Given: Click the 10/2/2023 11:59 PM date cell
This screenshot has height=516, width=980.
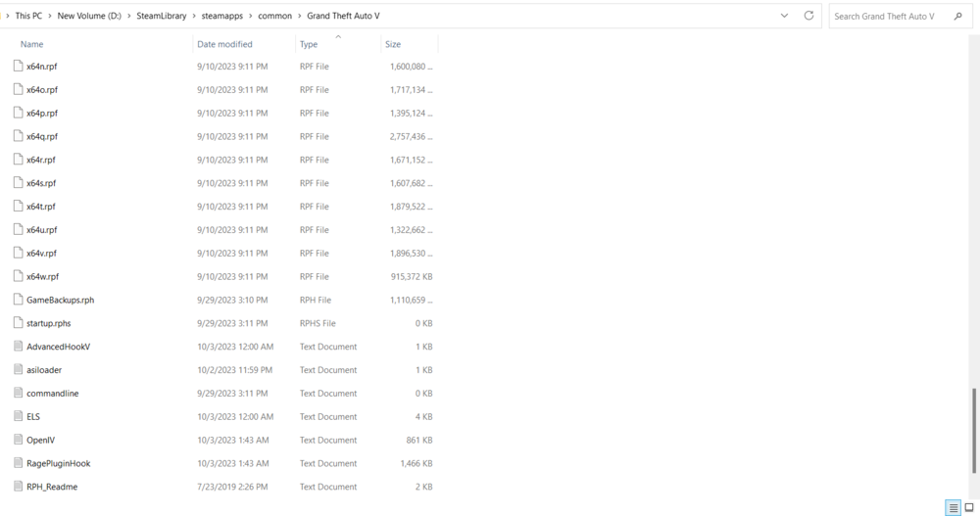Looking at the screenshot, I should pyautogui.click(x=235, y=370).
